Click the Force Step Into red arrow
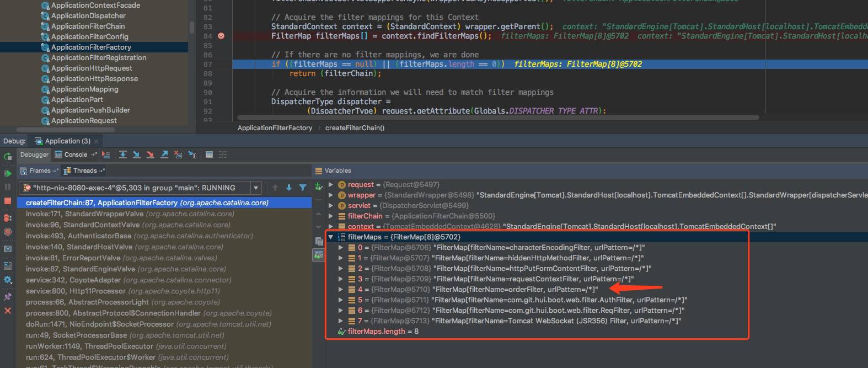 (150, 155)
